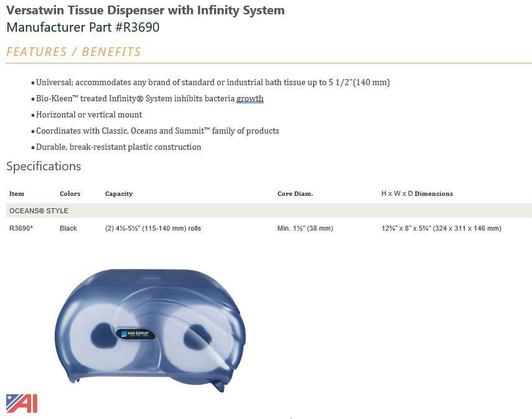The image size is (532, 419).
Task: Click the Core Diam. column header
Action: 295,193
